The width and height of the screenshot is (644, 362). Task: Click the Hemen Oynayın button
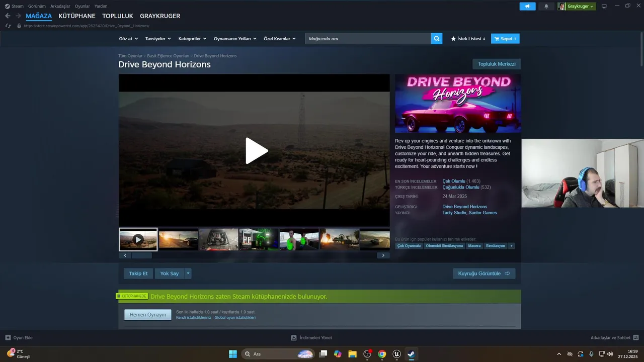(x=148, y=315)
